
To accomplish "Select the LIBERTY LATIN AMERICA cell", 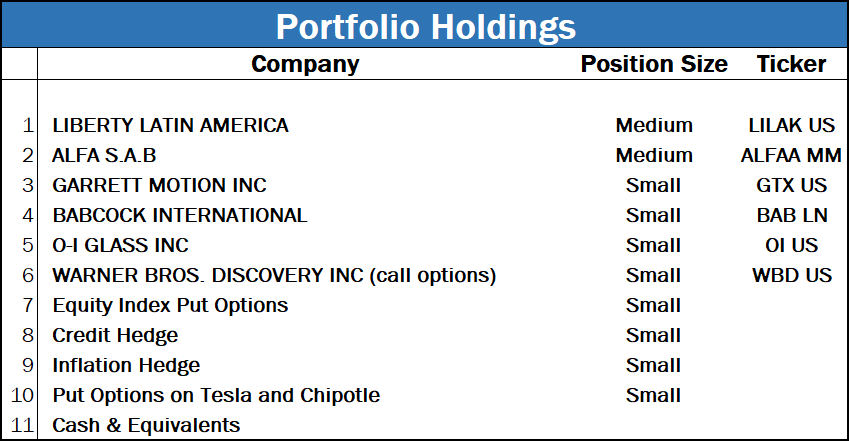I will (x=170, y=126).
